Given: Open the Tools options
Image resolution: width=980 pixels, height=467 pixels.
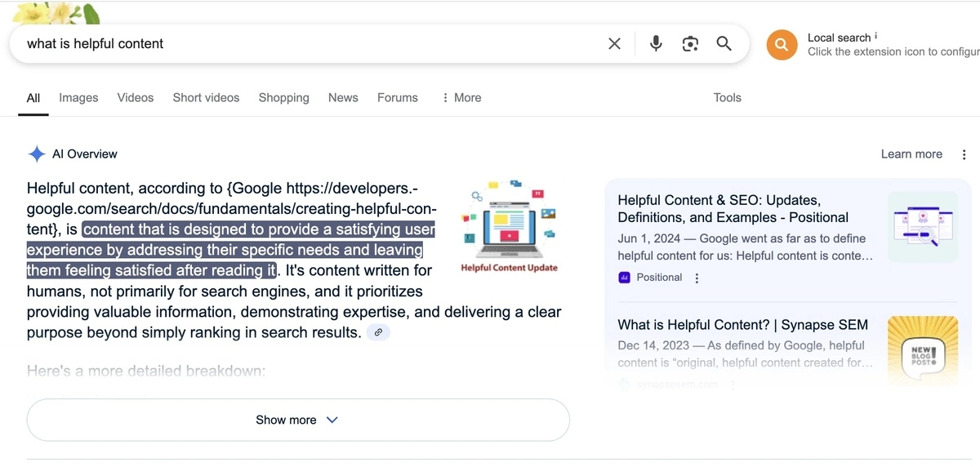Looking at the screenshot, I should 727,97.
